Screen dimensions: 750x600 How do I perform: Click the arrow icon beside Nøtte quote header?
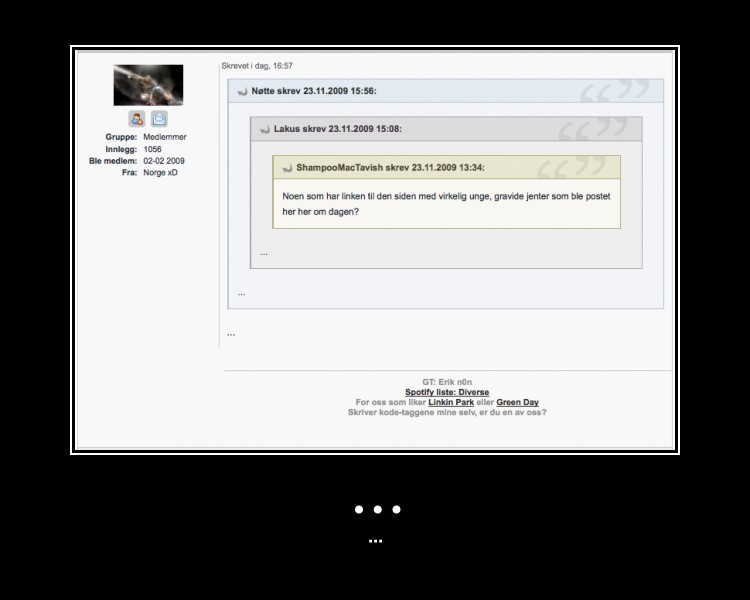point(243,91)
